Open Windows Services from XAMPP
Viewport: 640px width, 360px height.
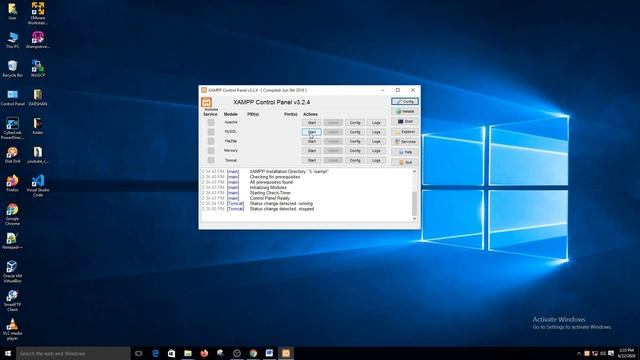coord(404,142)
